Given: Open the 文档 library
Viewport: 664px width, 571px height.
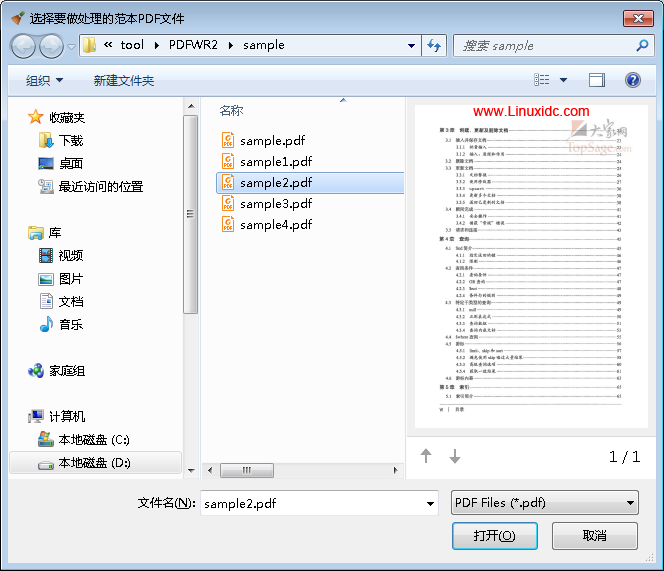Looking at the screenshot, I should pyautogui.click(x=71, y=301).
